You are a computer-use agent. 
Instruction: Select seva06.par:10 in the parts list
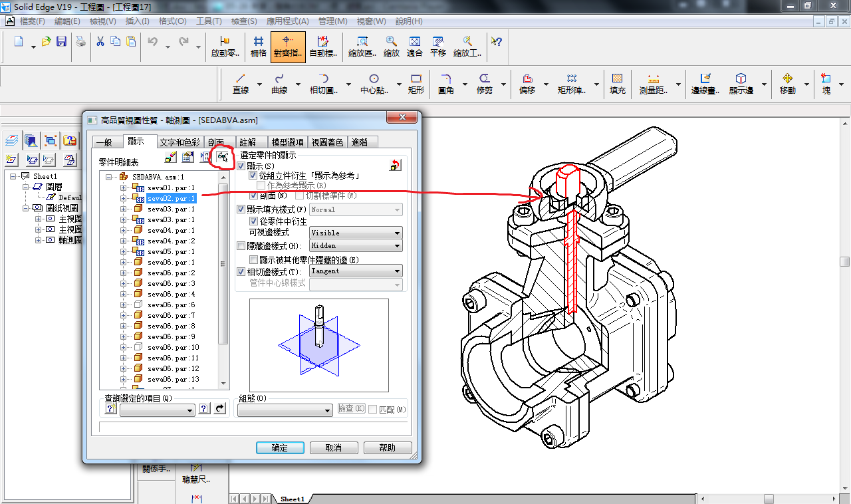point(173,347)
